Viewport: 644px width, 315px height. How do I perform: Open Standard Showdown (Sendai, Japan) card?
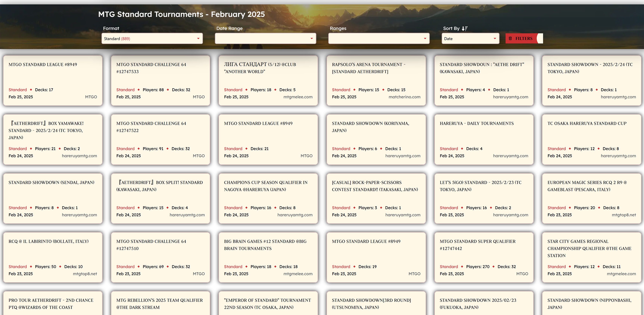pyautogui.click(x=53, y=199)
